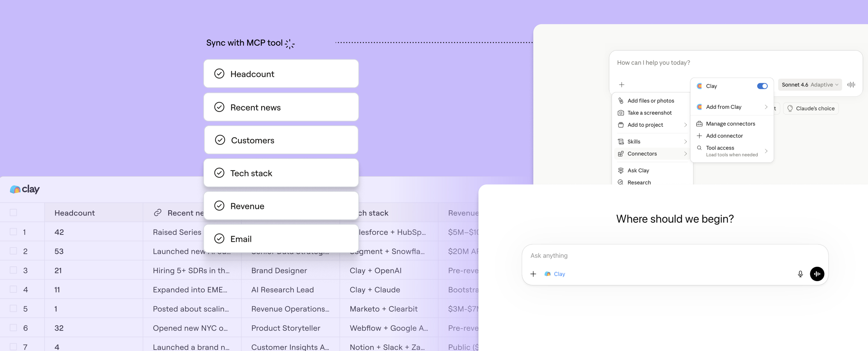Tick the select-all checkbox in table header
Image resolution: width=868 pixels, height=351 pixels.
click(13, 213)
